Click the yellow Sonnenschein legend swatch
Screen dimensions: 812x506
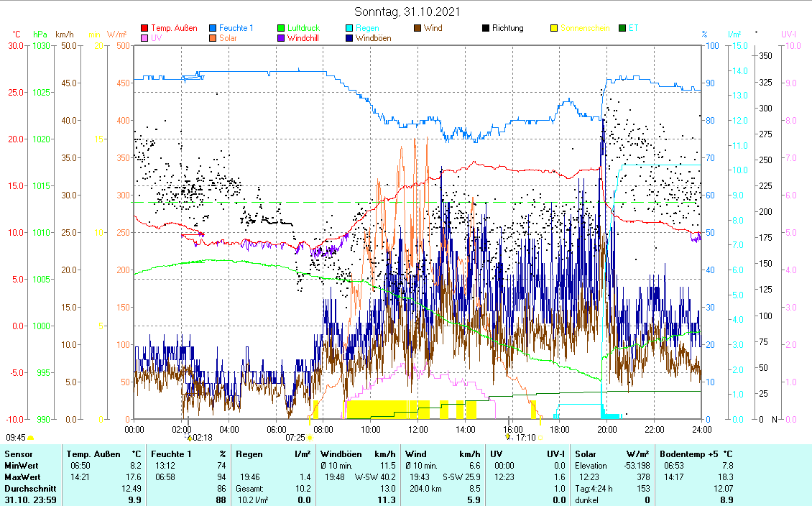tap(554, 29)
